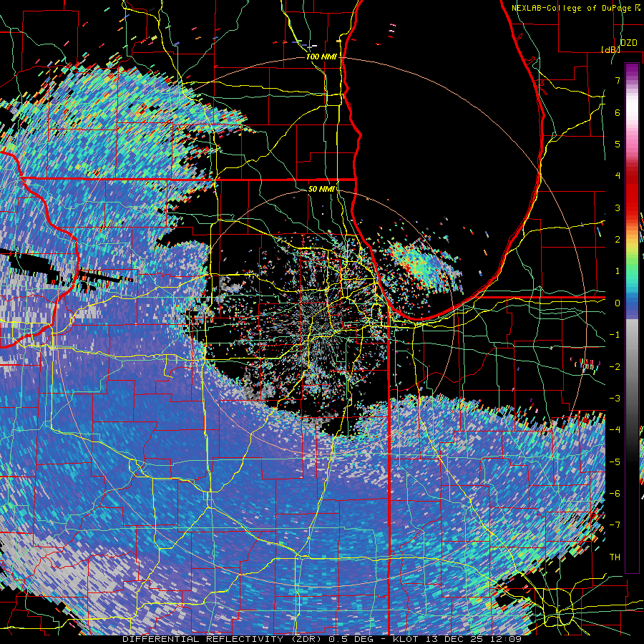This screenshot has height=644, width=644.
Task: Click the Differential Reflectivity caption at the bottom
Action: 322,639
